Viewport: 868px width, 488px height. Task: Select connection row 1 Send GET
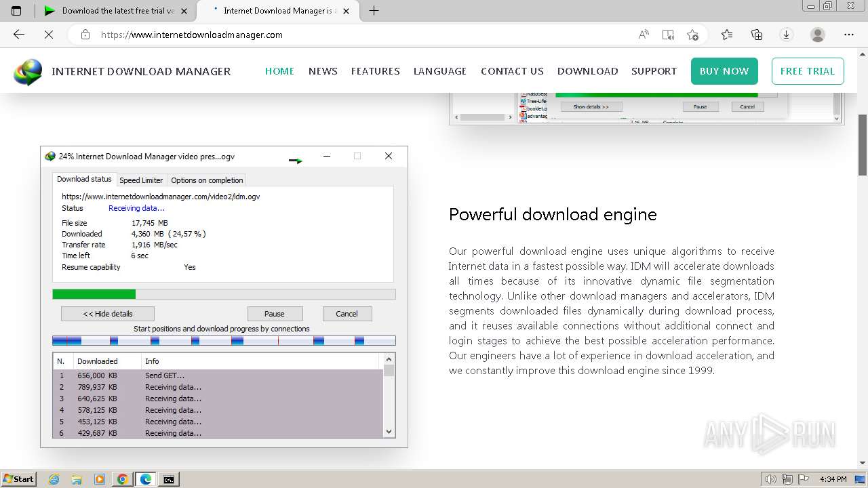tap(218, 375)
